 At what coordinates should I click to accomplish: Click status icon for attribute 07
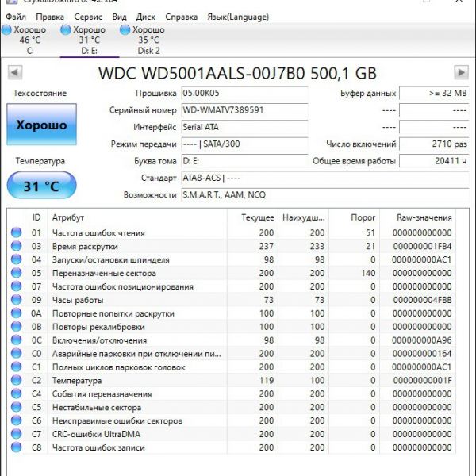[16, 286]
